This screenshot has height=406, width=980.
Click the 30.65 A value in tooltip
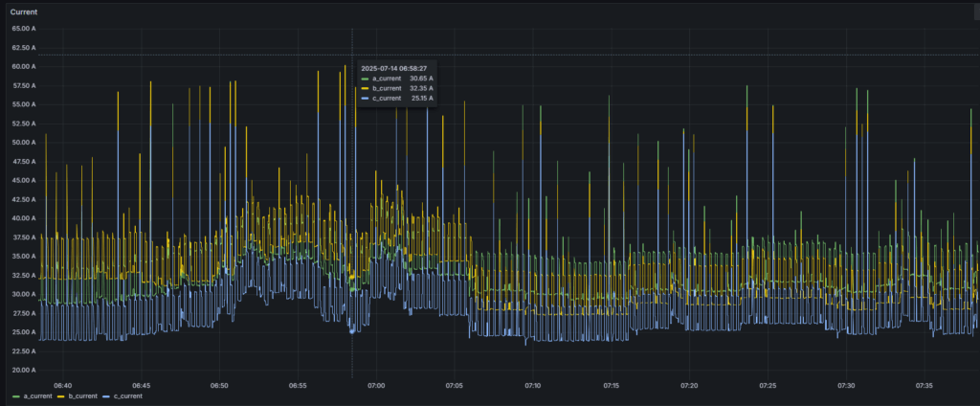point(421,79)
